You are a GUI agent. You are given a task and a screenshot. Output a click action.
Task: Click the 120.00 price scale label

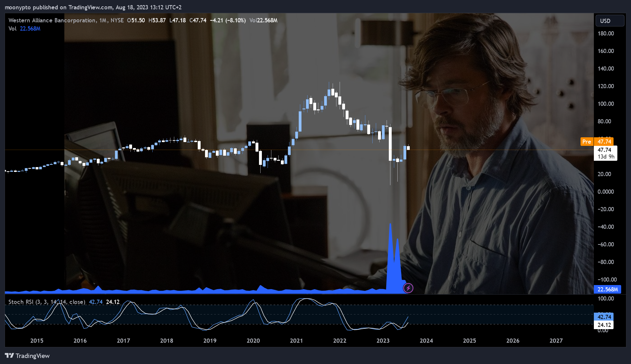[x=606, y=86]
